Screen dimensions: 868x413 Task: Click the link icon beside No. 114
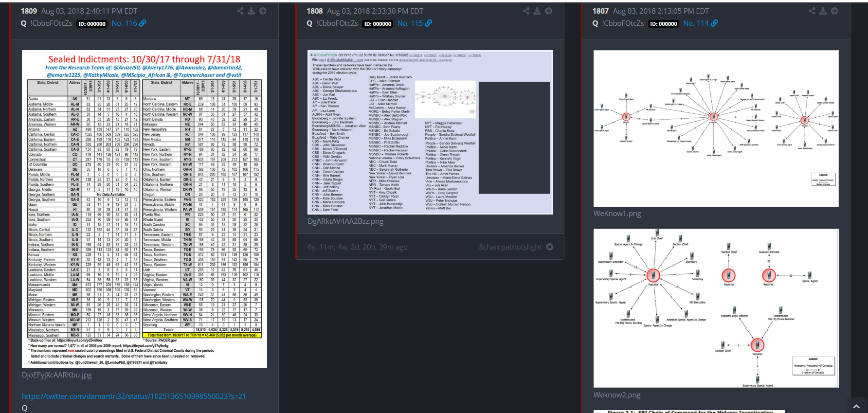[x=714, y=23]
